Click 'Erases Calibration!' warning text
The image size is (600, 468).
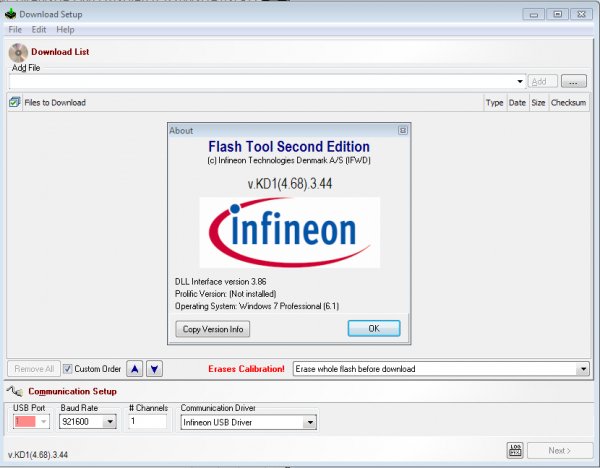point(246,369)
